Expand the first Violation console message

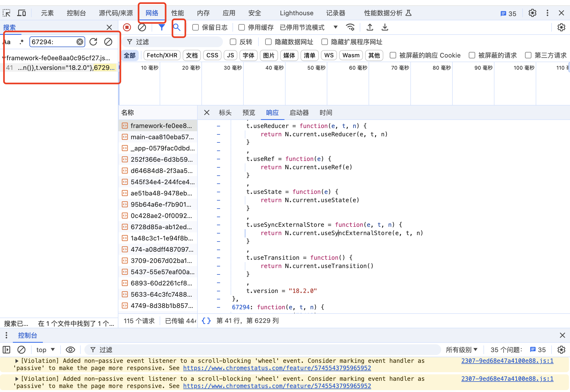[17, 361]
